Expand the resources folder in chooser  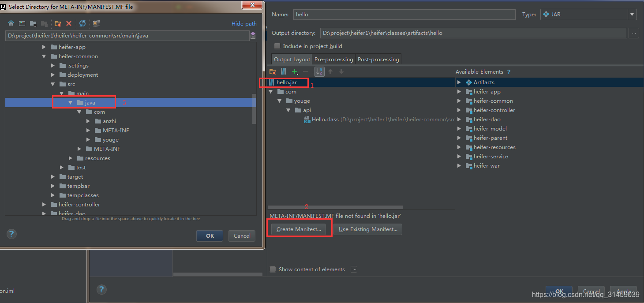tap(70, 158)
